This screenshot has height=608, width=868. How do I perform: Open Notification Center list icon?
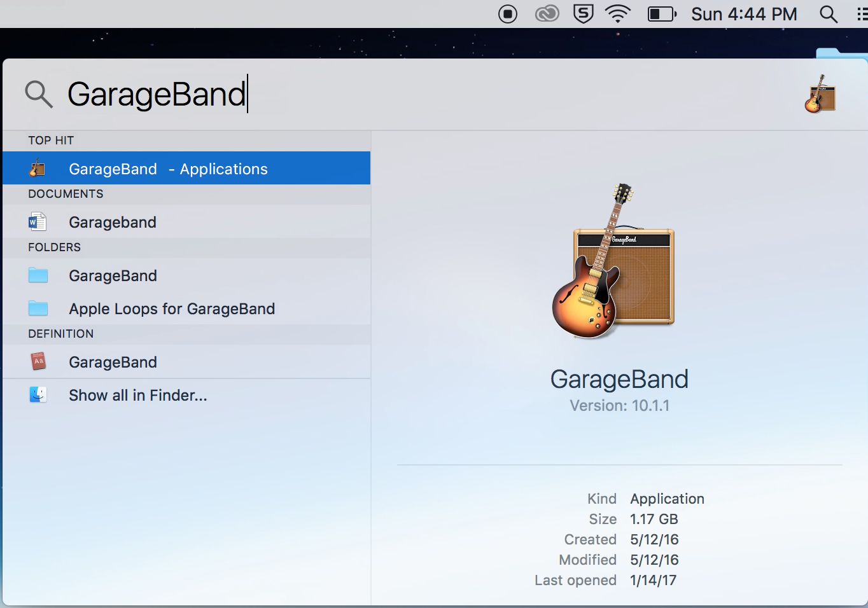[862, 14]
